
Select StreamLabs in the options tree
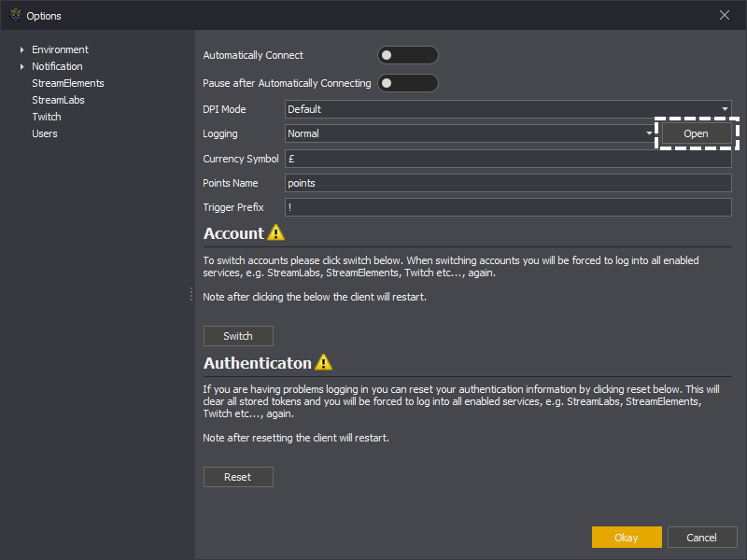[58, 100]
